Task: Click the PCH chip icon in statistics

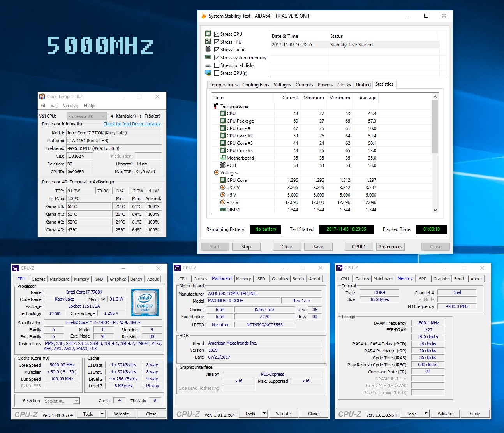Action: tap(223, 165)
